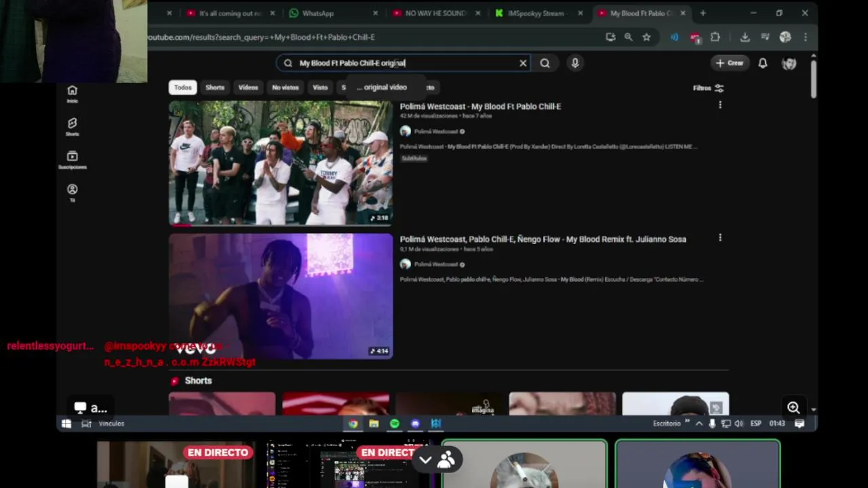Open the Shorts sidebar icon

(72, 127)
